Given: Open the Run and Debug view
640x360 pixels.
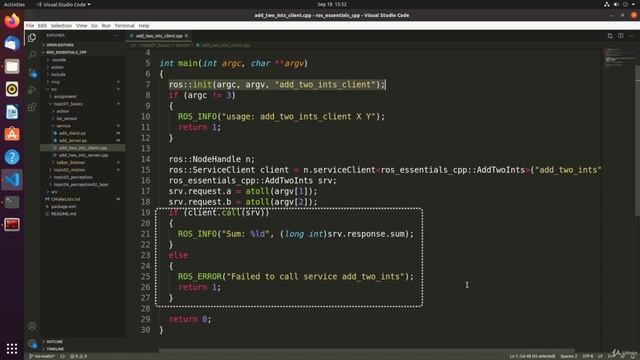Looking at the screenshot, I should coord(32,90).
